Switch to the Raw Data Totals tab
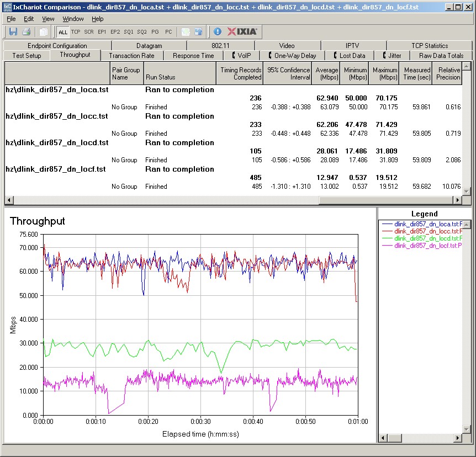This screenshot has height=457, width=476. pos(441,56)
